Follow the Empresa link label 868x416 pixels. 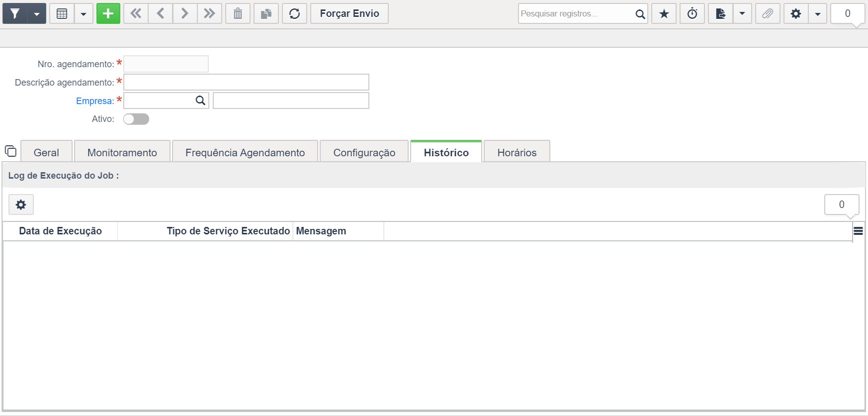click(x=94, y=101)
